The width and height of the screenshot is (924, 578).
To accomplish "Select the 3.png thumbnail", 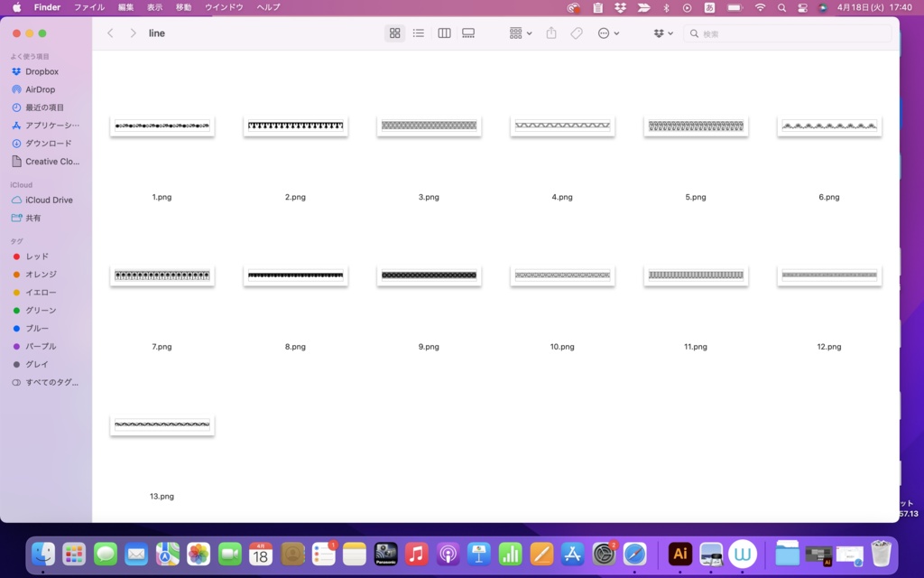I will pyautogui.click(x=429, y=126).
